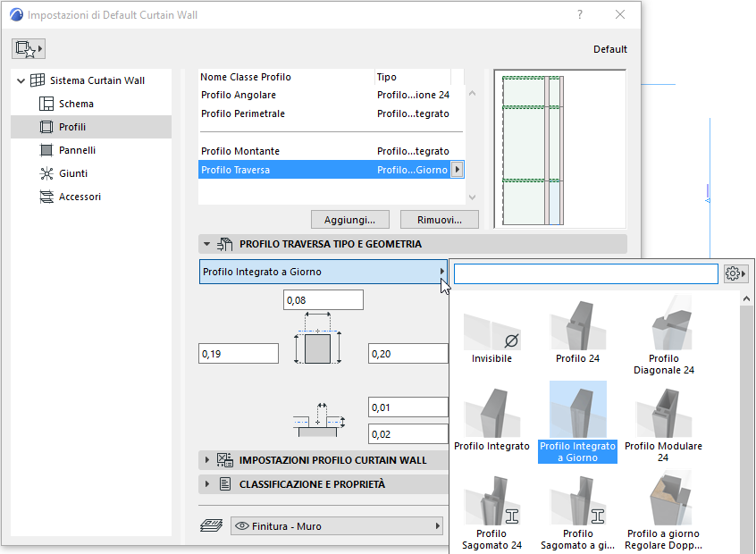
Task: Click the Schema grid icon
Action: pos(46,104)
